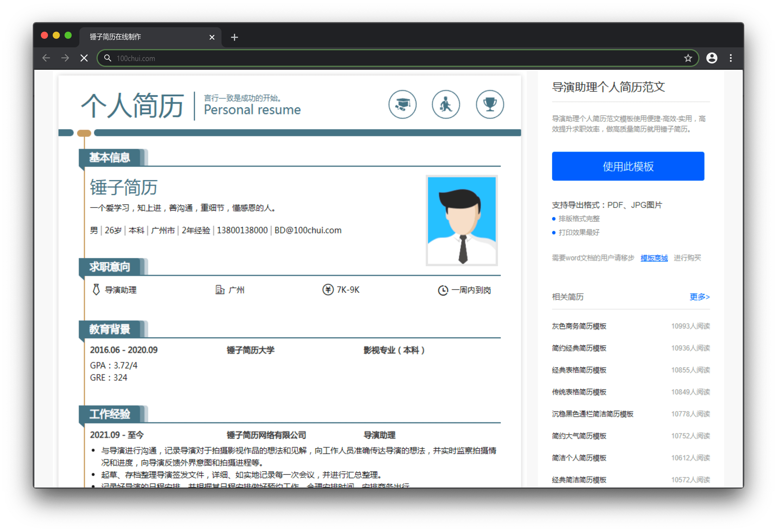Click the Personal resume subtitle
This screenshot has width=777, height=532.
coord(252,109)
